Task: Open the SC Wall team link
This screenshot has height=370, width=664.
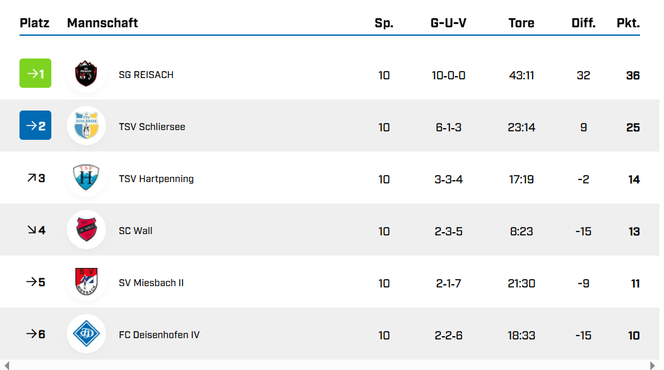Action: point(136,231)
